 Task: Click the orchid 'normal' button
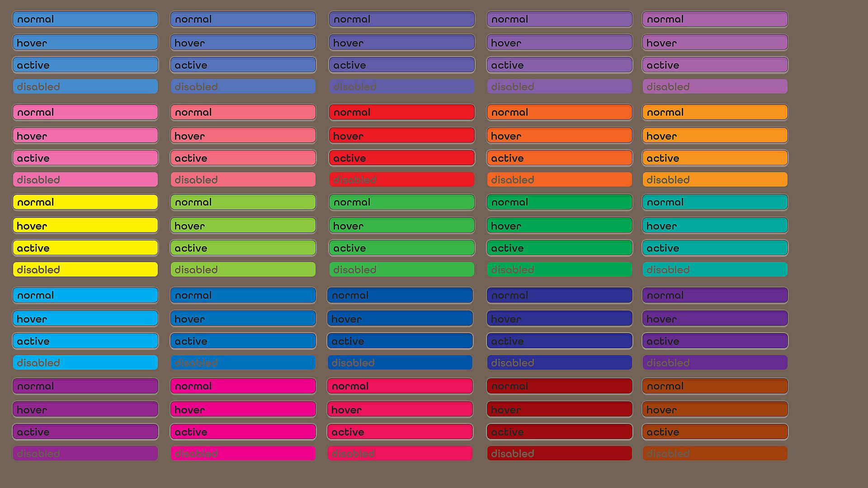715,19
